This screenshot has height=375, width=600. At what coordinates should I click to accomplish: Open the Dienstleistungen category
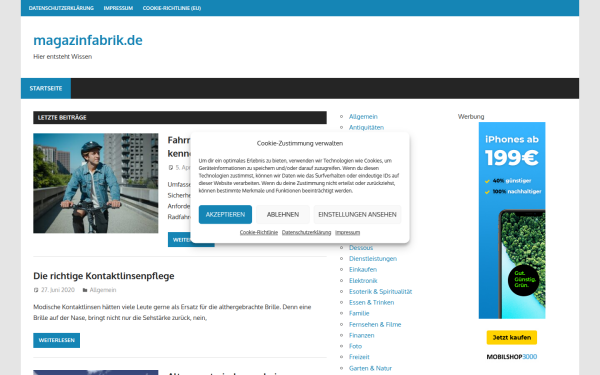373,259
